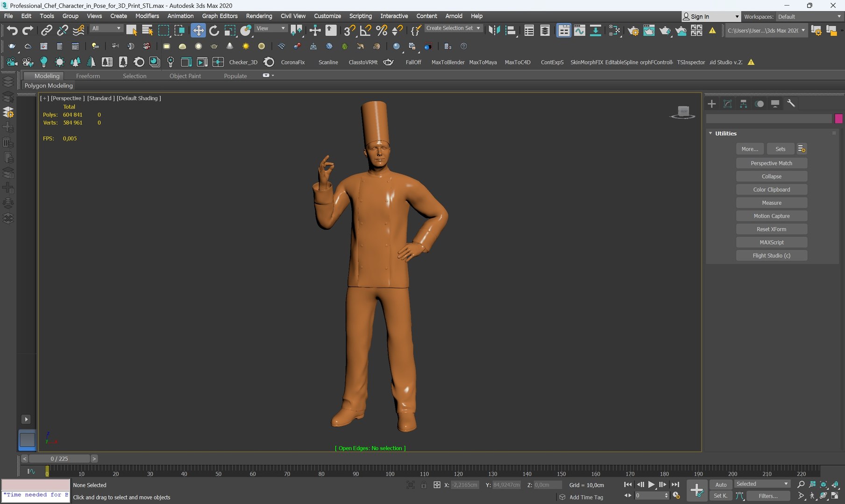Switch to the Create command panel tab
This screenshot has width=845, height=504.
click(x=712, y=104)
